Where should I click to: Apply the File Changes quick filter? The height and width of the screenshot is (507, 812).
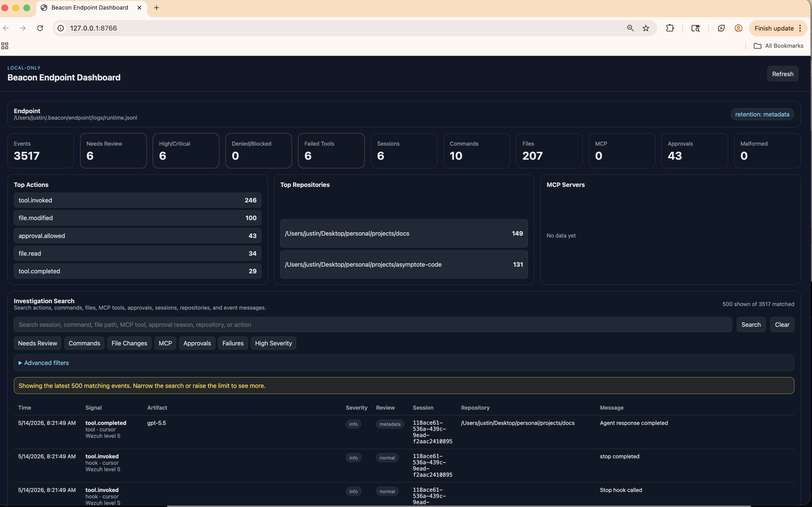tap(129, 343)
